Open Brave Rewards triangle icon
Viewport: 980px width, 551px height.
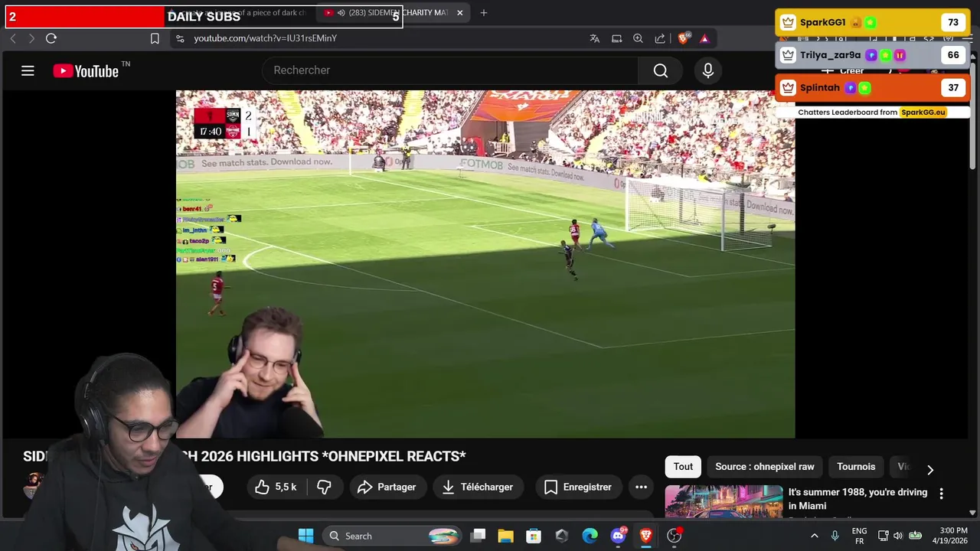click(704, 38)
